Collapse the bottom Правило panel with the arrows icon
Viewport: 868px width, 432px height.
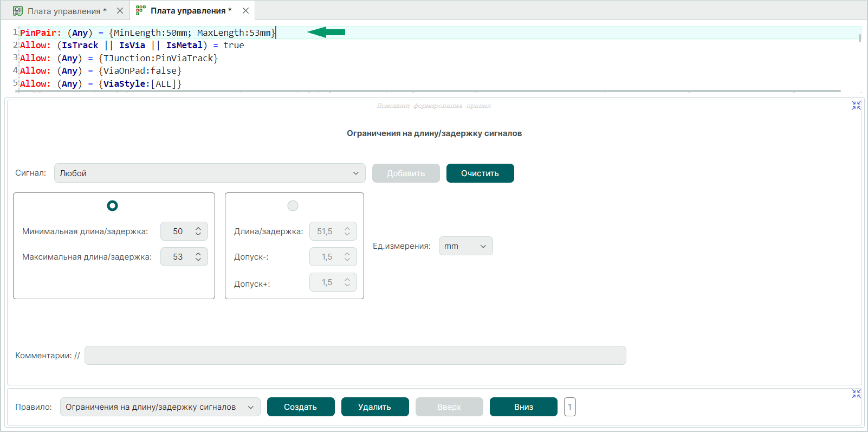[x=856, y=394]
